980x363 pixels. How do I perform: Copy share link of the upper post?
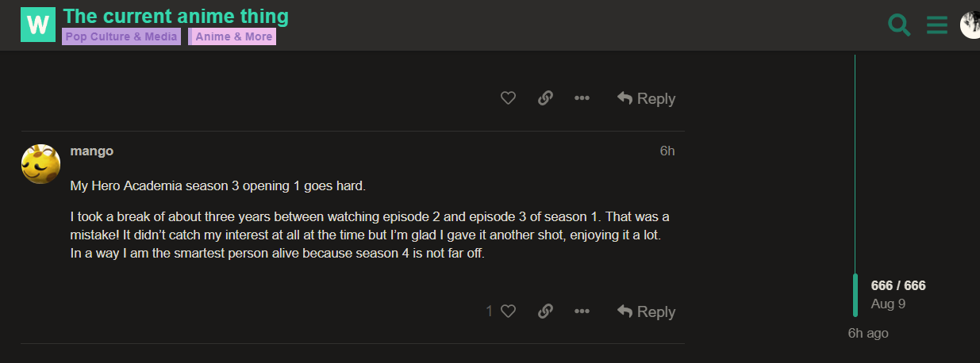click(x=545, y=98)
